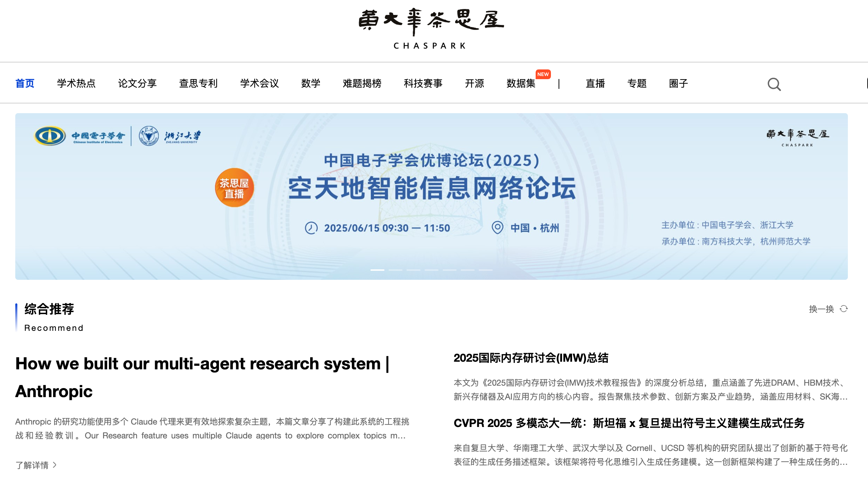Click the NEW badge on 数据集

543,74
